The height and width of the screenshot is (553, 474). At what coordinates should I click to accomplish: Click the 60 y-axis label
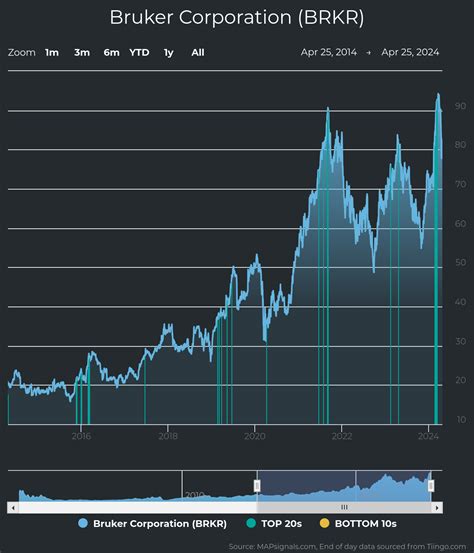[460, 224]
